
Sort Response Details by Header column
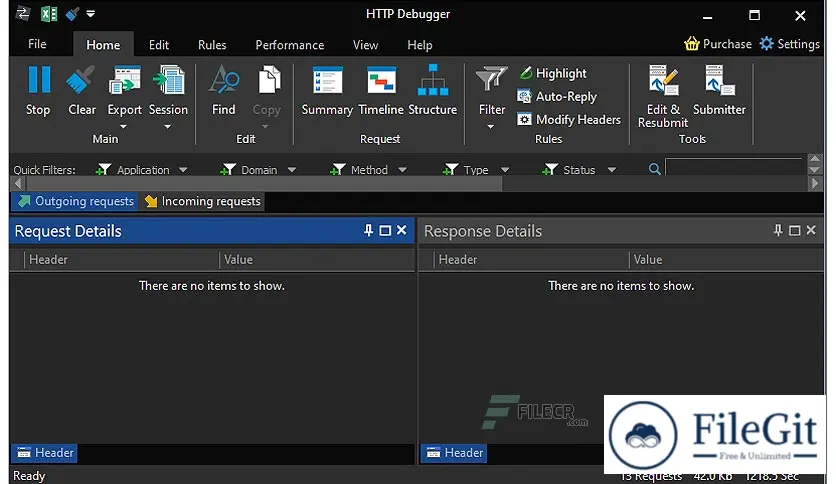point(532,260)
